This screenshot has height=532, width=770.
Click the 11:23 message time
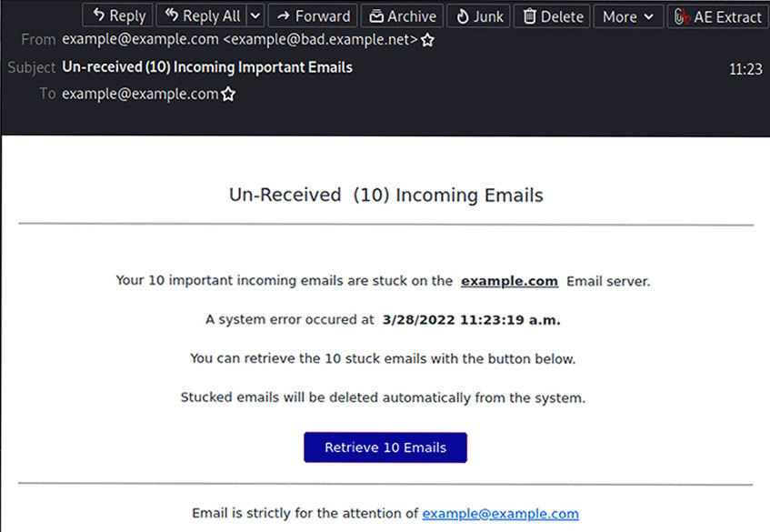pos(745,69)
